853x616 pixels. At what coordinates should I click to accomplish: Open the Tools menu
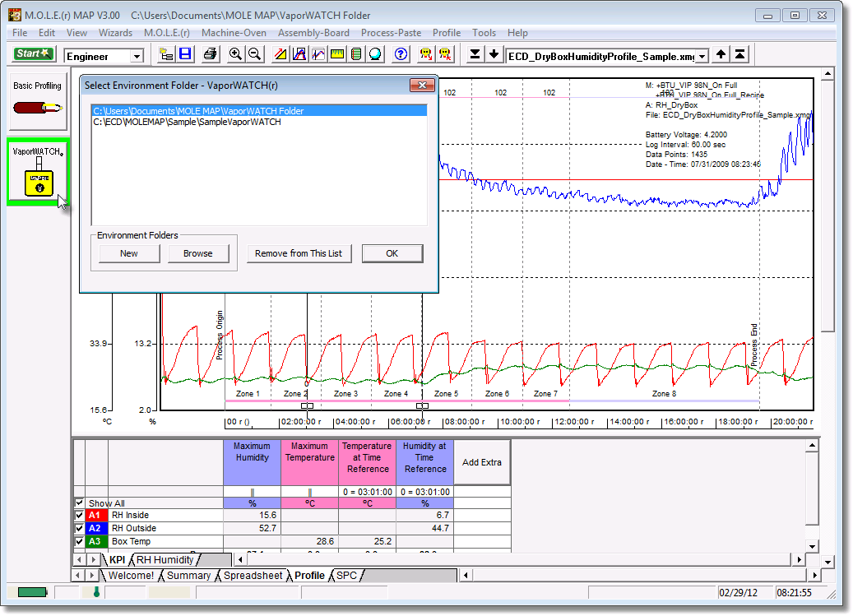[x=484, y=33]
